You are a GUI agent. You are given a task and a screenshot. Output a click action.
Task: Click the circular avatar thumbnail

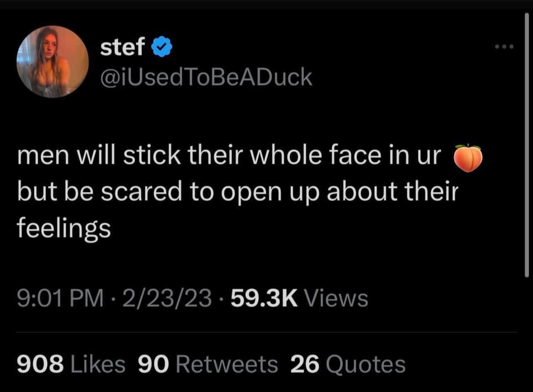[53, 61]
